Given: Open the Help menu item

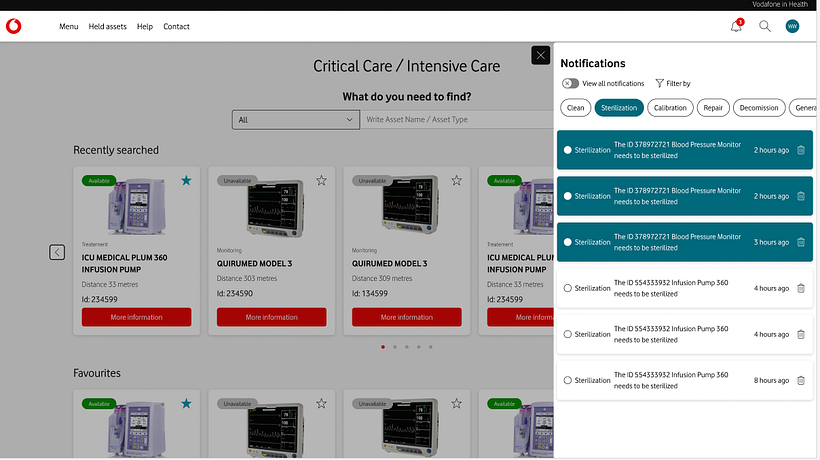Looking at the screenshot, I should [145, 27].
